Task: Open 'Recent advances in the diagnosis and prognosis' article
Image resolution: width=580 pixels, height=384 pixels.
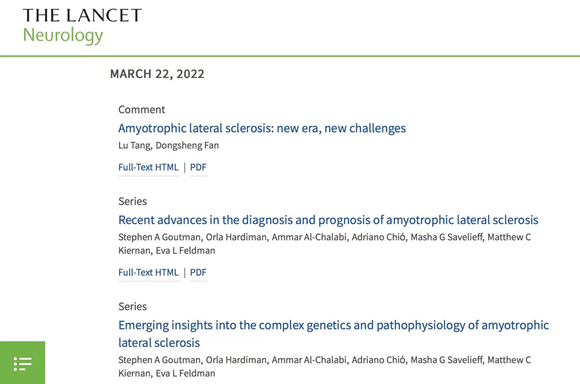Action: click(328, 220)
